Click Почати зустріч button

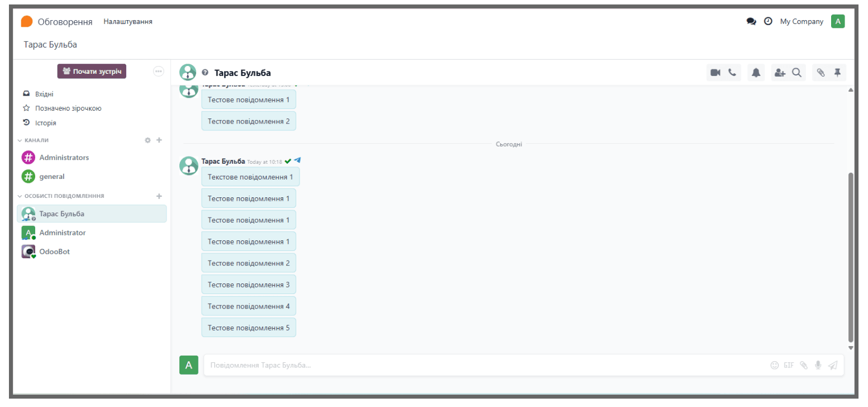(x=92, y=72)
